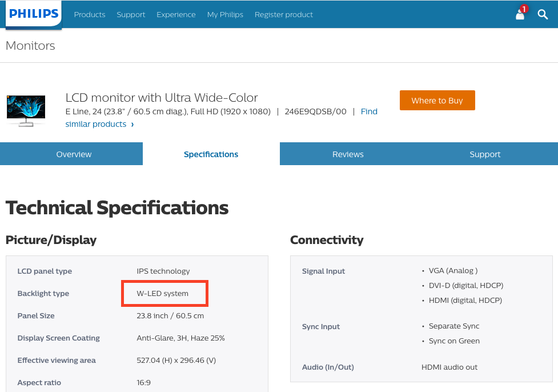The height and width of the screenshot is (392, 558).
Task: Go to My Philips in the header
Action: click(225, 15)
